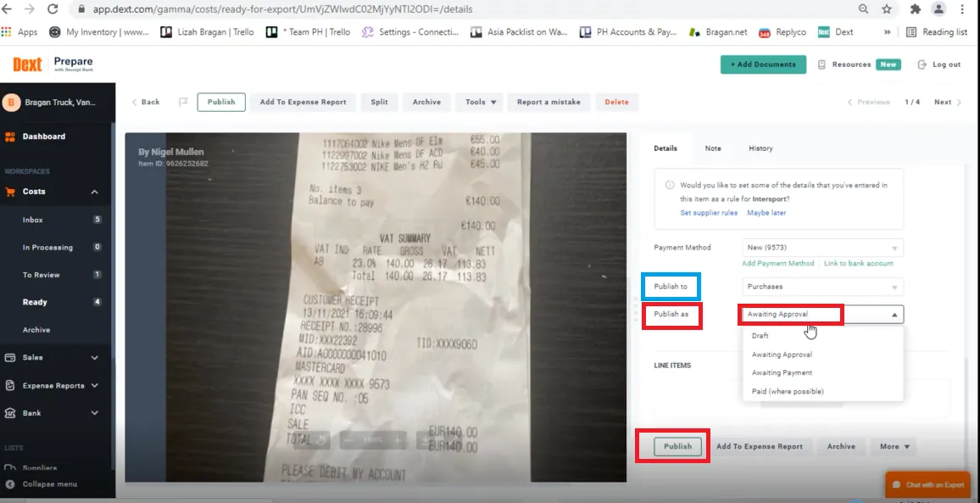The height and width of the screenshot is (503, 980).
Task: Click top toolbar Archive button
Action: click(427, 102)
